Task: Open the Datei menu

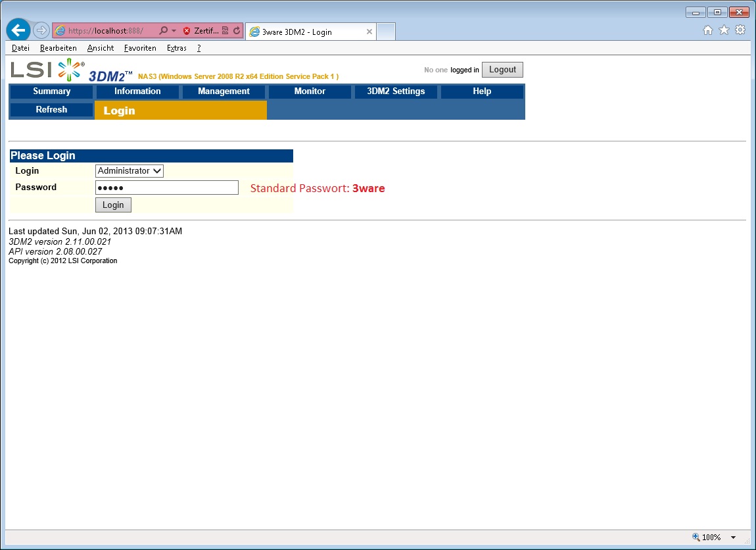Action: click(x=20, y=48)
